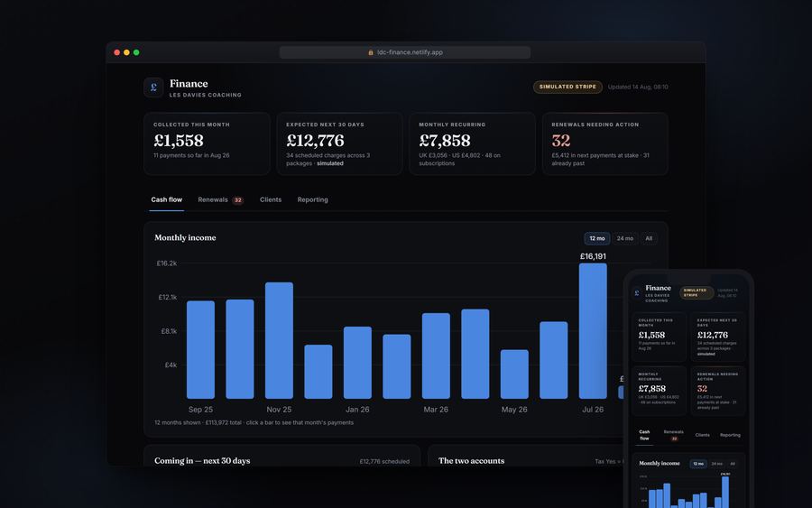This screenshot has width=812, height=508.
Task: Click the '£12,776 scheduled' label
Action: 384,461
